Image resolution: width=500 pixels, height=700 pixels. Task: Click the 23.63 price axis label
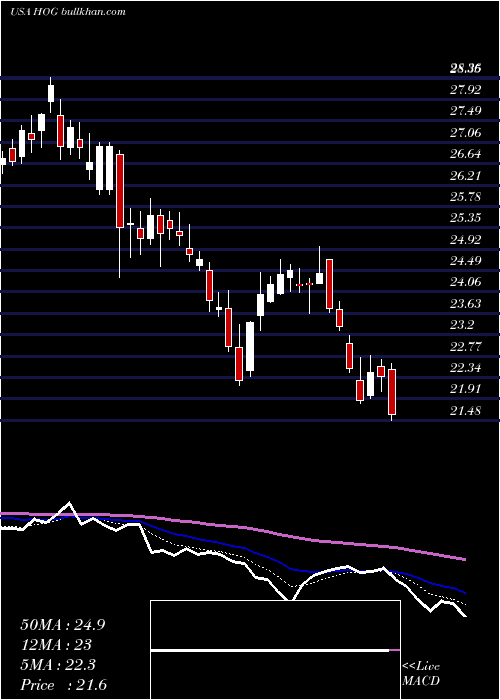pyautogui.click(x=466, y=304)
